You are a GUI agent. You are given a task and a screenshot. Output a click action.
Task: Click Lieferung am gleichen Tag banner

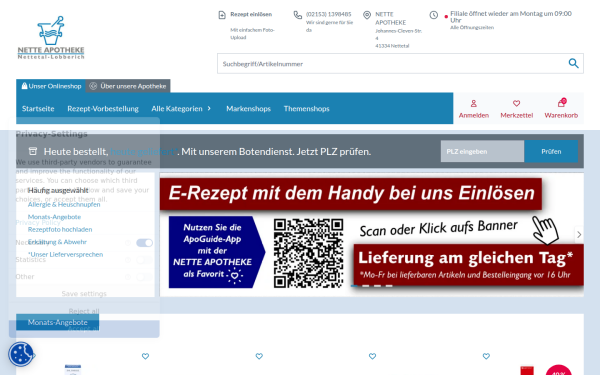click(468, 264)
